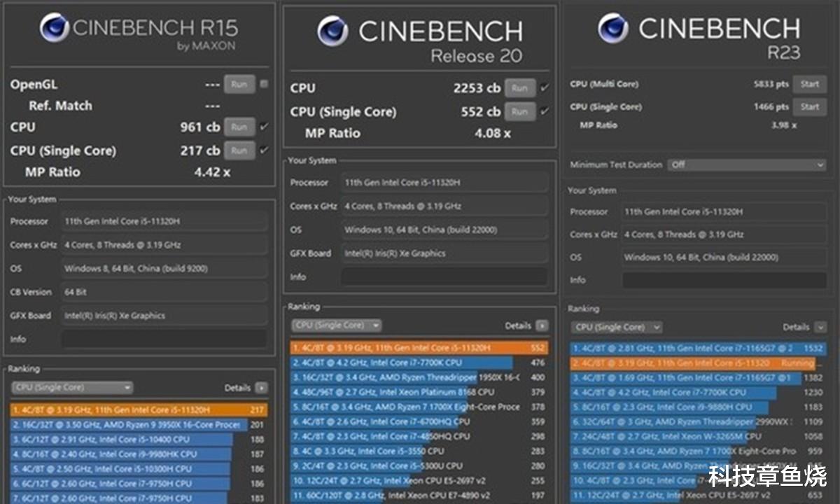Select Ryzen 7 1700X ranking row in R23
Viewport: 840px width, 504px height.
(699, 451)
